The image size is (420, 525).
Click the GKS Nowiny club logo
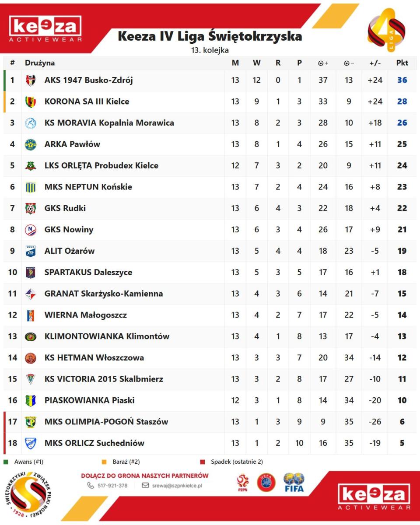pos(31,230)
